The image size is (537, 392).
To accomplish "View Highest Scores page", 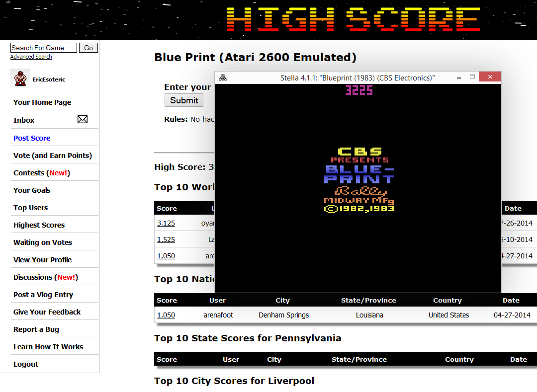I will 39,225.
